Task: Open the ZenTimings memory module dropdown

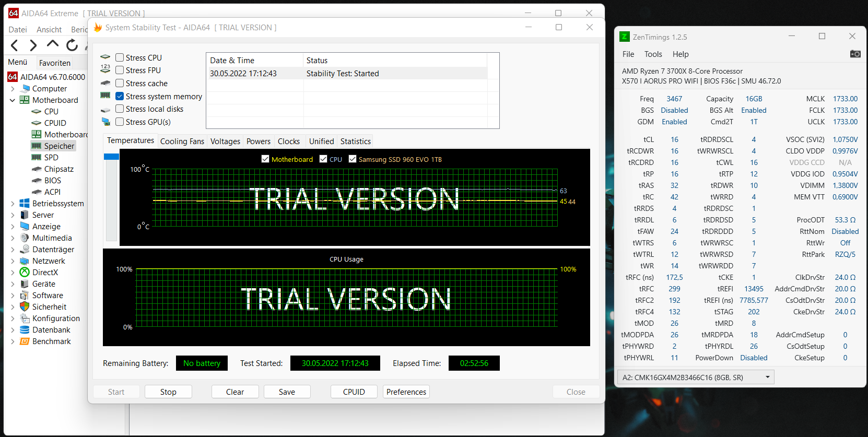Action: (x=696, y=377)
